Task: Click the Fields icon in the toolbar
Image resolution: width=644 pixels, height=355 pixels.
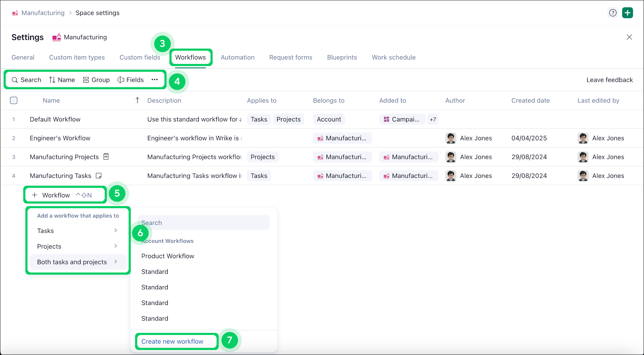Action: 120,80
